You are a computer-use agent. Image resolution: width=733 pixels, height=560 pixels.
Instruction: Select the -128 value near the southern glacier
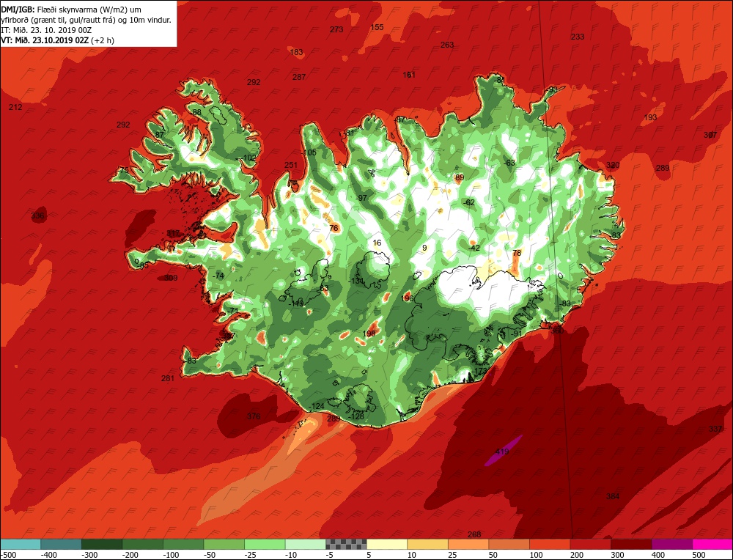pyautogui.click(x=356, y=416)
